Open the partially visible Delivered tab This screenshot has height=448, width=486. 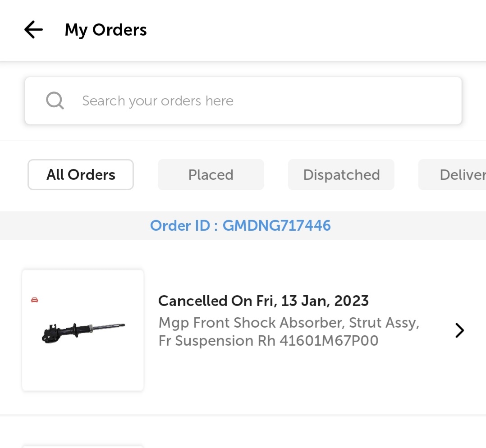pos(455,175)
